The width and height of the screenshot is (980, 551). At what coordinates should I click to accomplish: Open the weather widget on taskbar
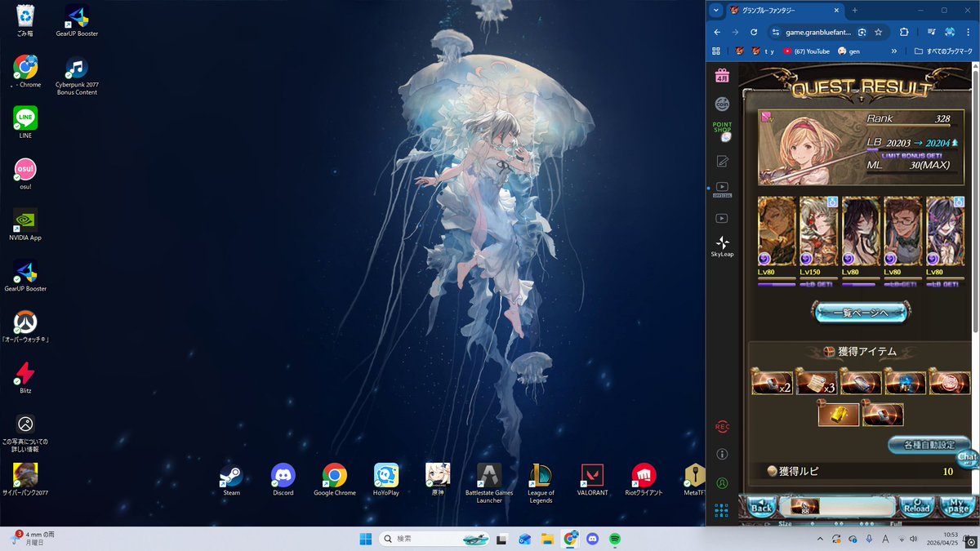pos(34,538)
